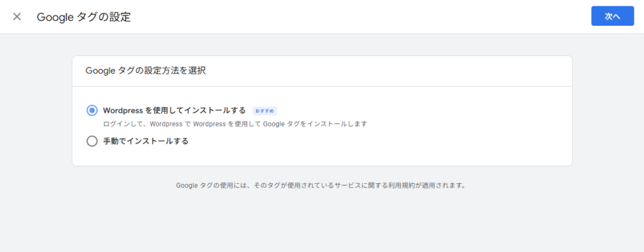Click the 手動でインストールする option label
Screen dimensions: 644x252
coord(146,141)
